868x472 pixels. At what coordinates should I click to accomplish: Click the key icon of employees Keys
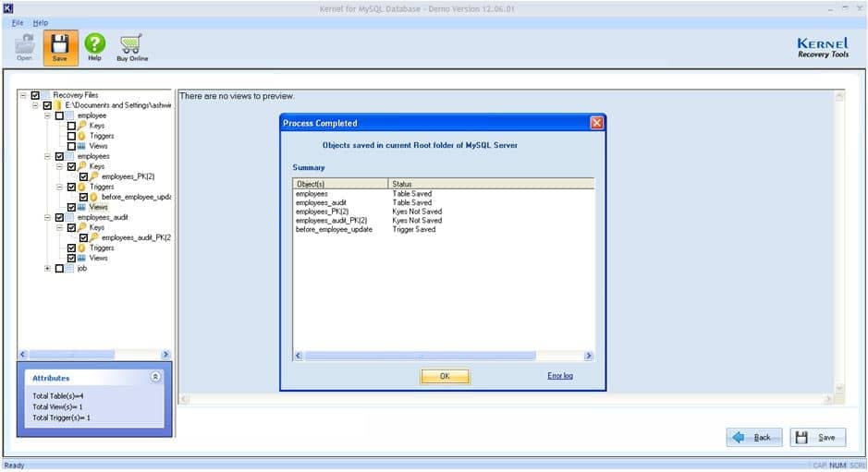click(82, 166)
